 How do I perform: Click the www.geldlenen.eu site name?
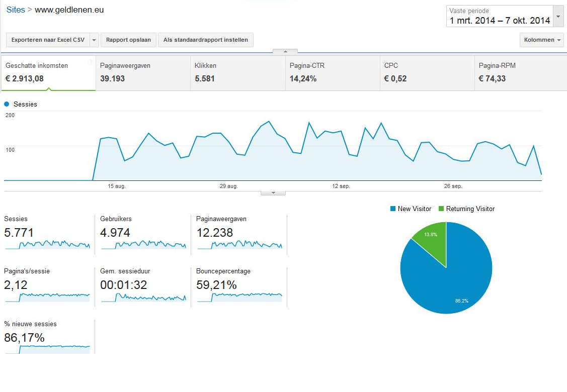point(69,10)
